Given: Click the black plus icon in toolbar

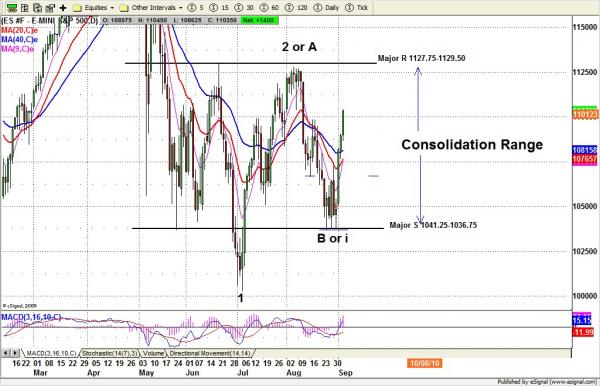Looking at the screenshot, I should click(63, 8).
